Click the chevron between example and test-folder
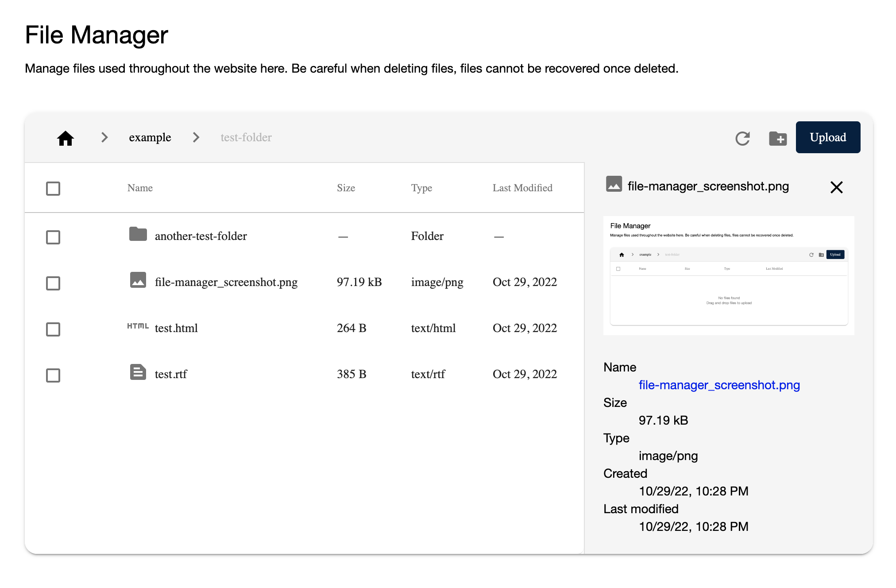This screenshot has width=896, height=588. click(196, 137)
